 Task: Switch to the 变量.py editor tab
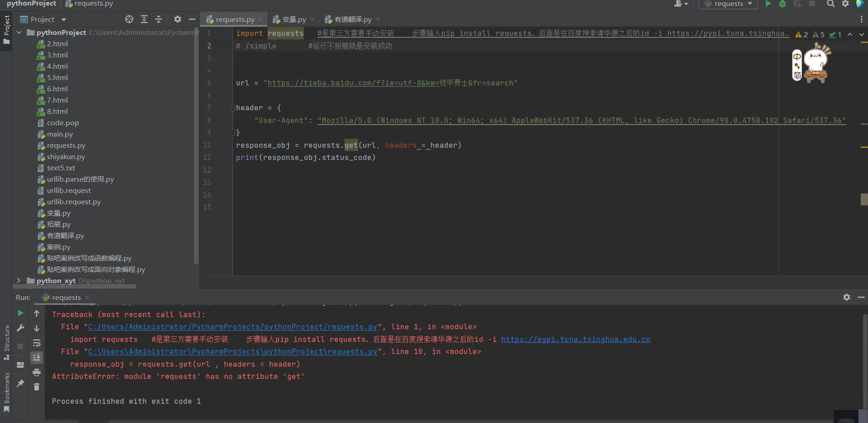(x=294, y=19)
